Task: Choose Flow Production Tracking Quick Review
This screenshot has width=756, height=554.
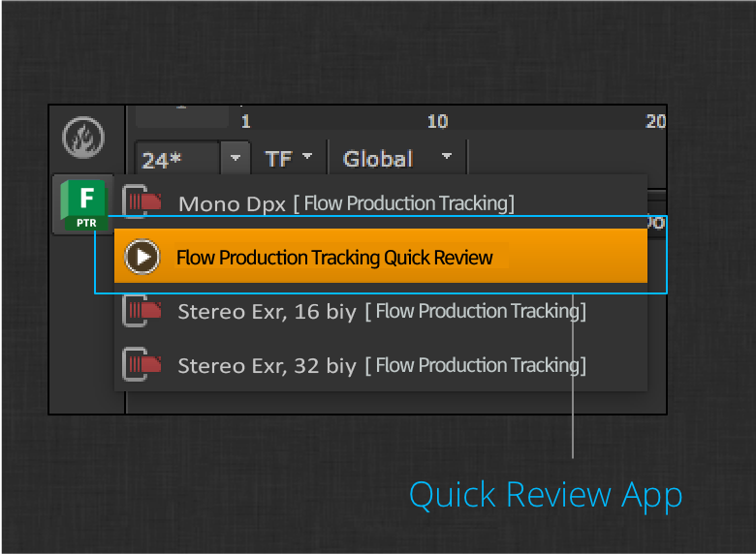Action: click(x=334, y=258)
